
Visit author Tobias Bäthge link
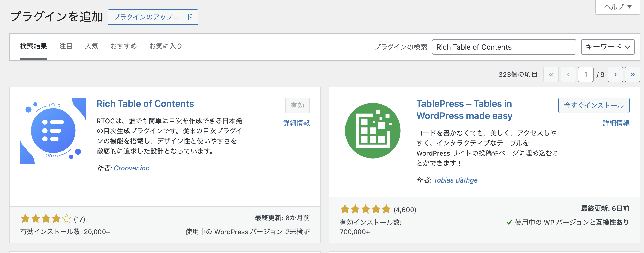coord(455,180)
